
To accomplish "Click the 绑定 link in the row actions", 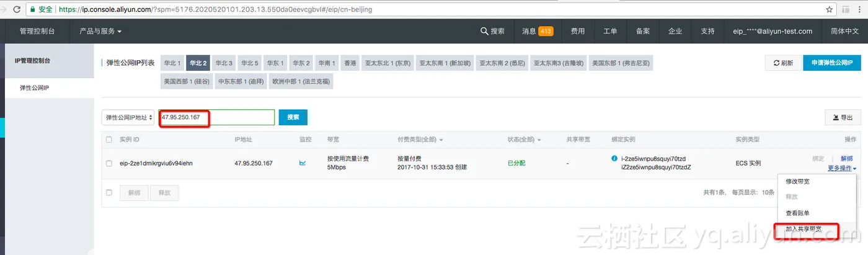I will coord(818,159).
